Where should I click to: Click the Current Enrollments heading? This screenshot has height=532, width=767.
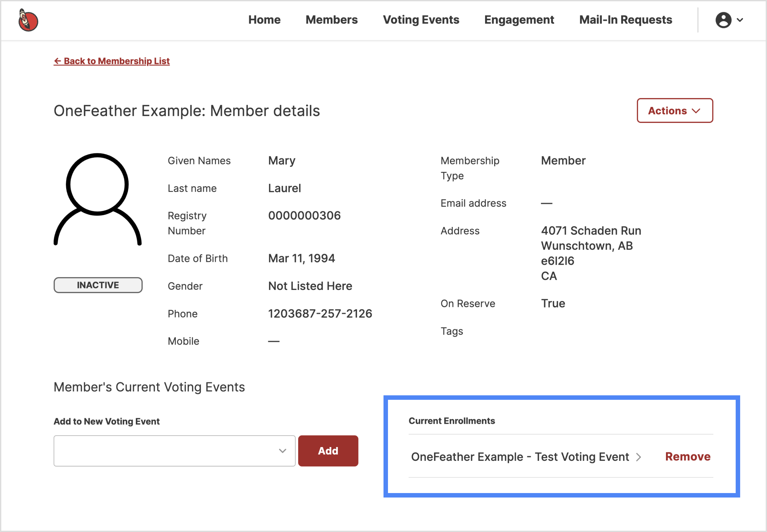coord(452,421)
